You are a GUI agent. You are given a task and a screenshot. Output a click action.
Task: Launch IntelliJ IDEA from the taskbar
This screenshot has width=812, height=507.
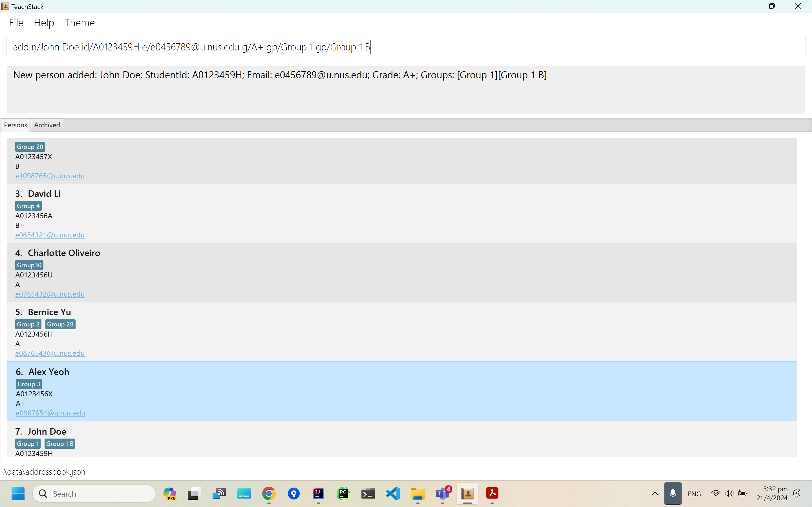tap(318, 493)
